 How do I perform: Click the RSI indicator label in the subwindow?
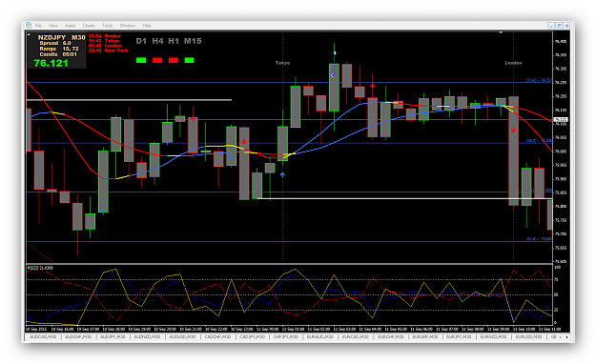pyautogui.click(x=40, y=268)
